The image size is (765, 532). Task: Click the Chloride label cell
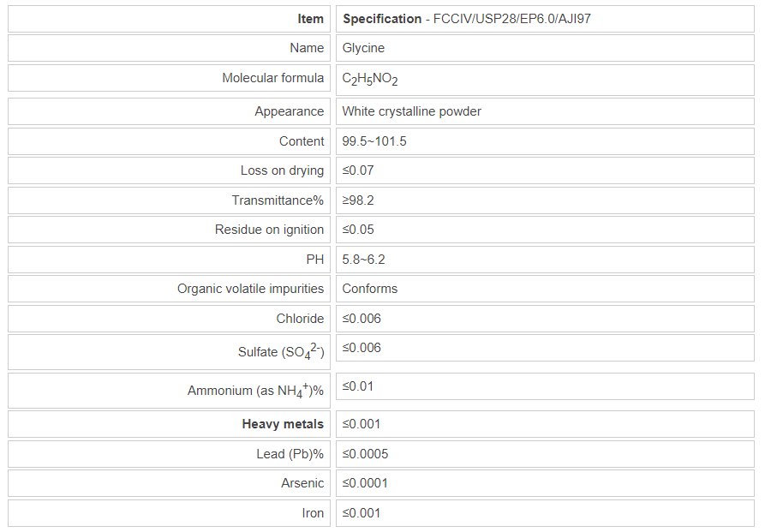pyautogui.click(x=300, y=319)
